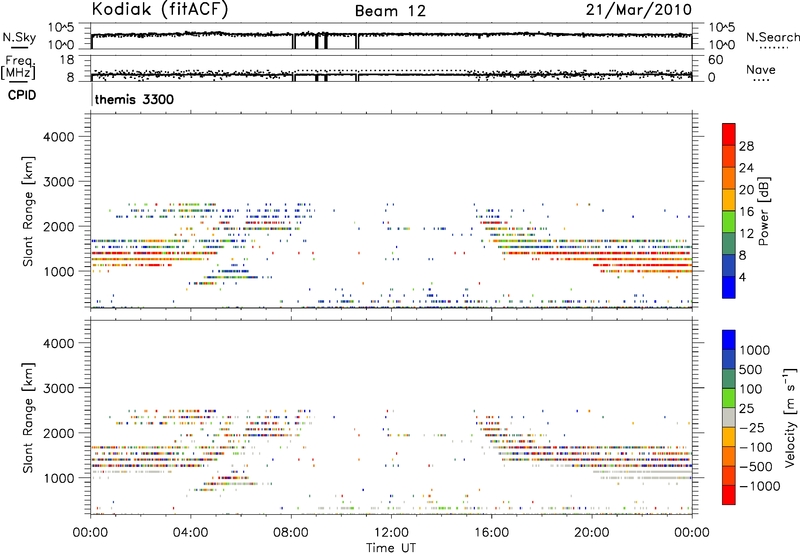Click the '16' label on Power colorbar
Screen dimensions: 800x554
[x=746, y=212]
